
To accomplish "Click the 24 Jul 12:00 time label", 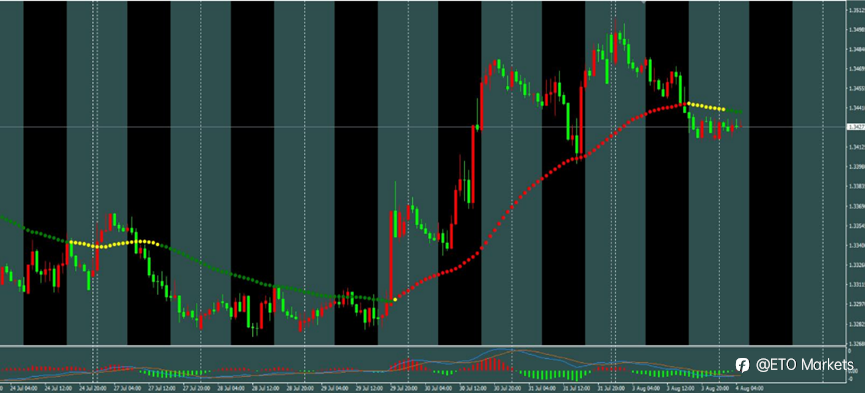I will coord(58,389).
